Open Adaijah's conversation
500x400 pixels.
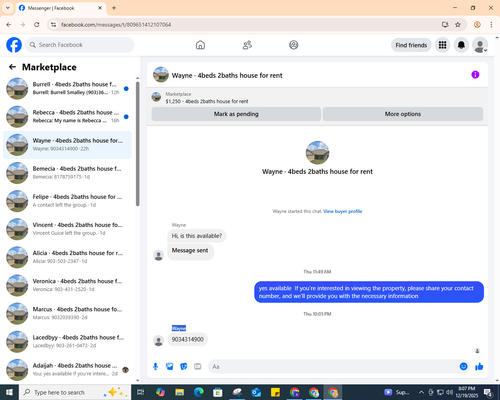(67, 370)
